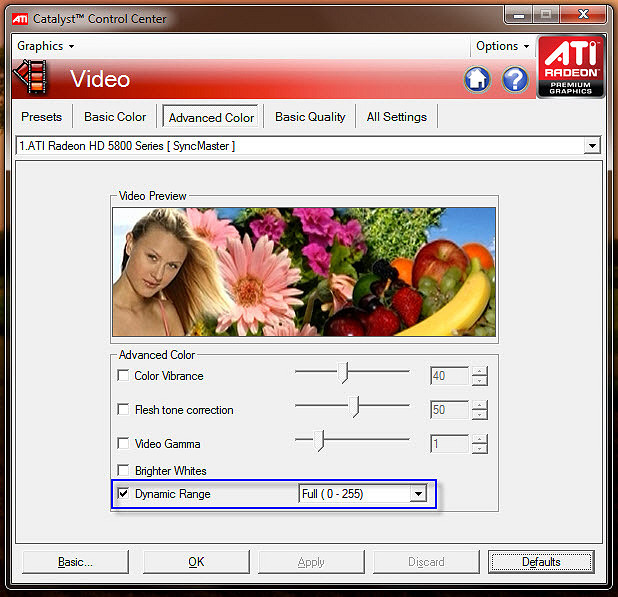
Task: Switch to the Basic Color tab
Action: (x=115, y=117)
